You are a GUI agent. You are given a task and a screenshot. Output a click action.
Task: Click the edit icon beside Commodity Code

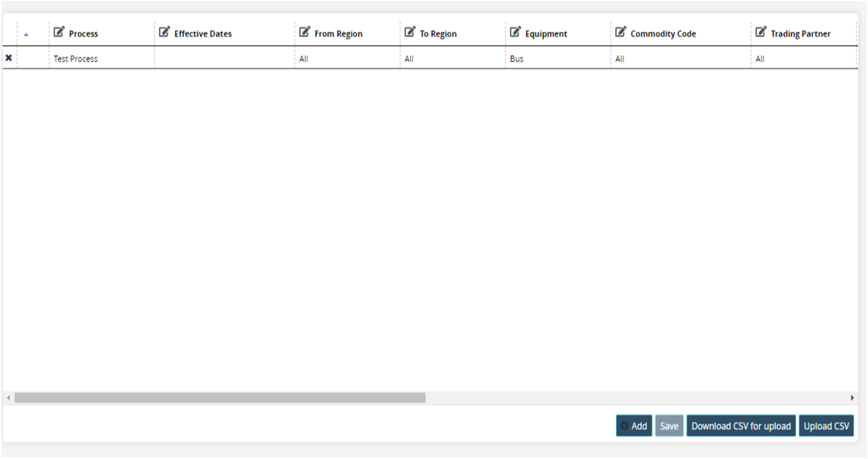pyautogui.click(x=621, y=32)
